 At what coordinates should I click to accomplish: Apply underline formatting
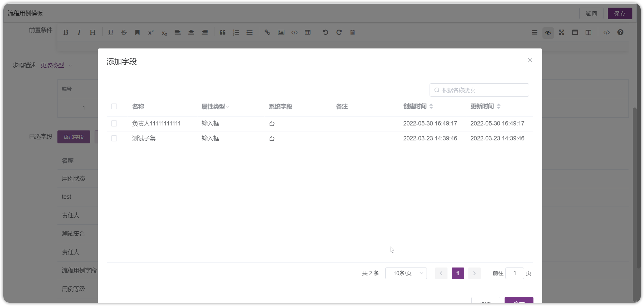(x=111, y=33)
